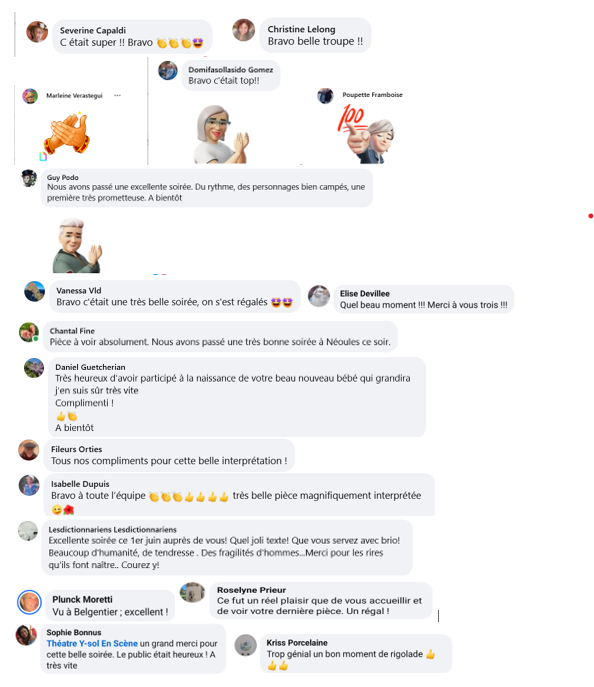Image resolution: width=594 pixels, height=687 pixels.
Task: Open the three-dot menu beside Marleine Verastegui
Action: (x=117, y=95)
